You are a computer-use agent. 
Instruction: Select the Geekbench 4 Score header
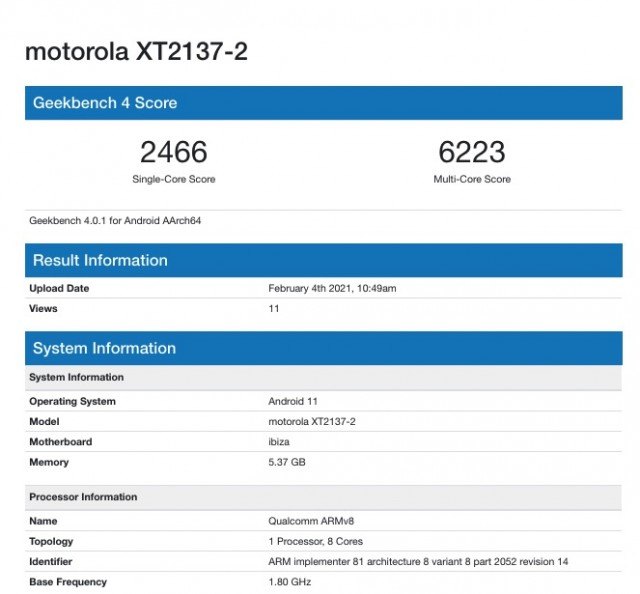tap(105, 103)
